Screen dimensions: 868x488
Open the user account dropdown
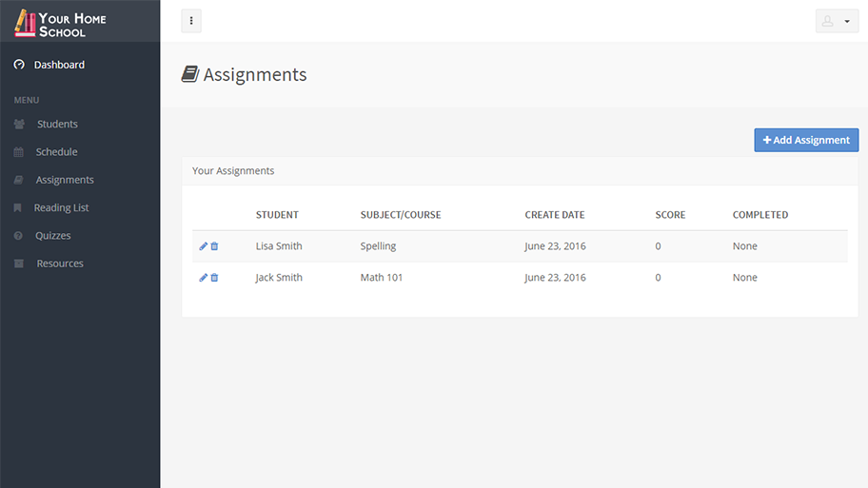[837, 21]
